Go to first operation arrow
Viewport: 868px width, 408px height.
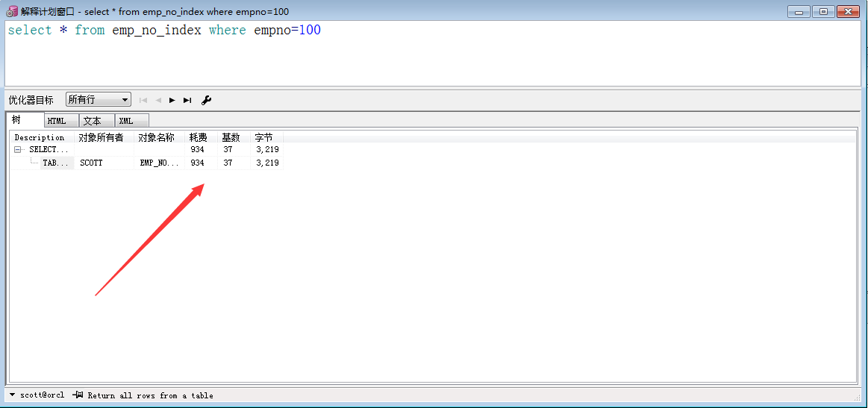(x=143, y=100)
